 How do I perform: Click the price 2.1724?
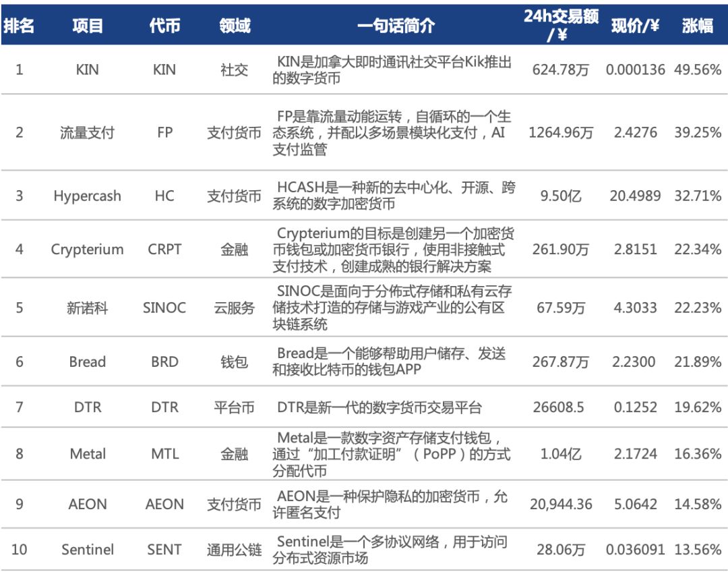pyautogui.click(x=635, y=453)
